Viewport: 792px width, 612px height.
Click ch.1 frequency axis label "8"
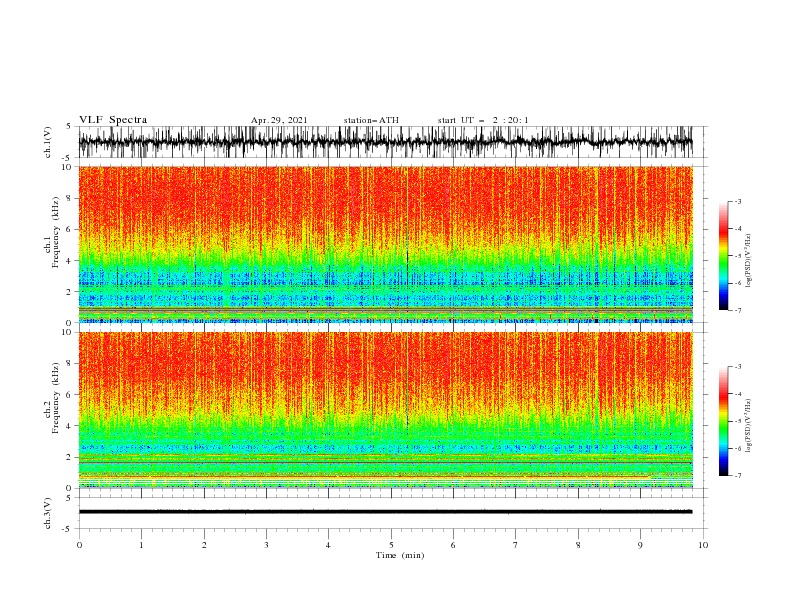tap(69, 198)
